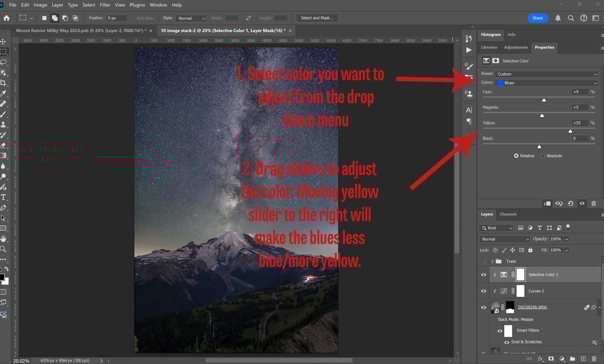Open the Image menu
Image resolution: width=604 pixels, height=364 pixels.
pyautogui.click(x=40, y=5)
